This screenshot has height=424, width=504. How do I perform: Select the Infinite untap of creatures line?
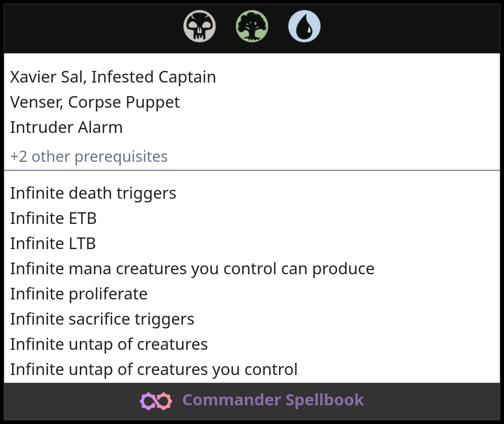[x=109, y=344]
